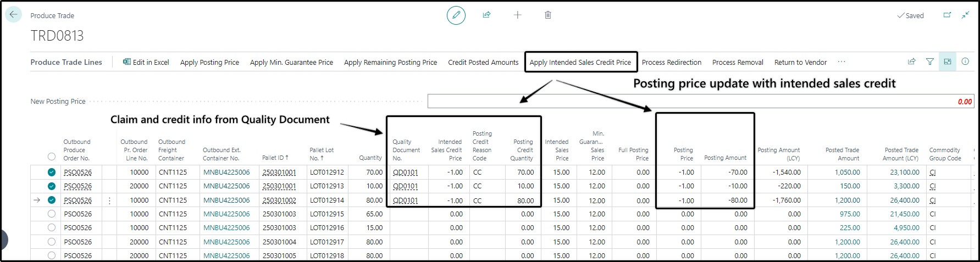Click Apply Remaining Posting Price
The width and height of the screenshot is (980, 262).
point(390,62)
